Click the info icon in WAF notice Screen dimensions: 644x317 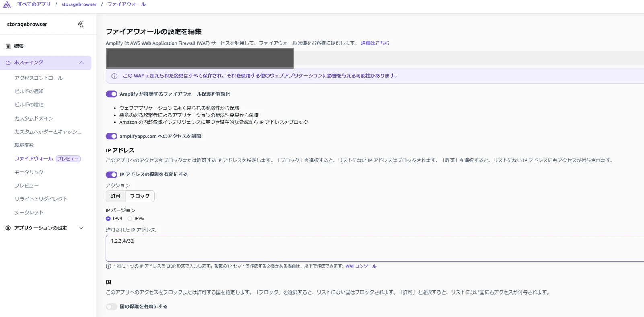click(x=115, y=76)
